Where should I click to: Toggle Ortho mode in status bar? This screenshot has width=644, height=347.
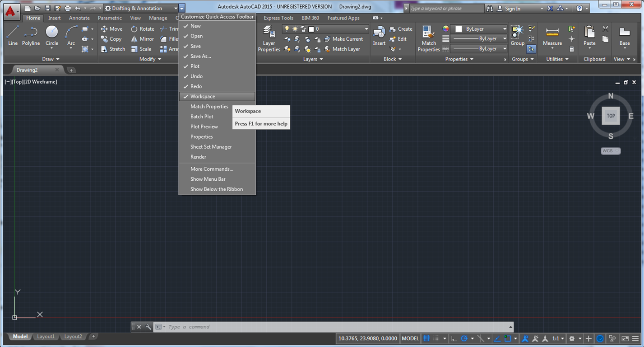pos(454,338)
